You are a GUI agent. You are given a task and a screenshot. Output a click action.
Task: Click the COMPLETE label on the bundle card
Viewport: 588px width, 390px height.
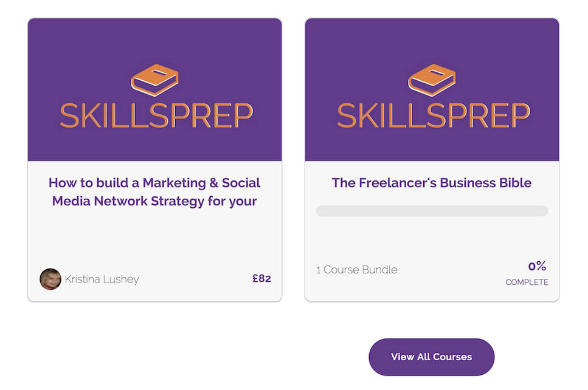[x=527, y=282]
